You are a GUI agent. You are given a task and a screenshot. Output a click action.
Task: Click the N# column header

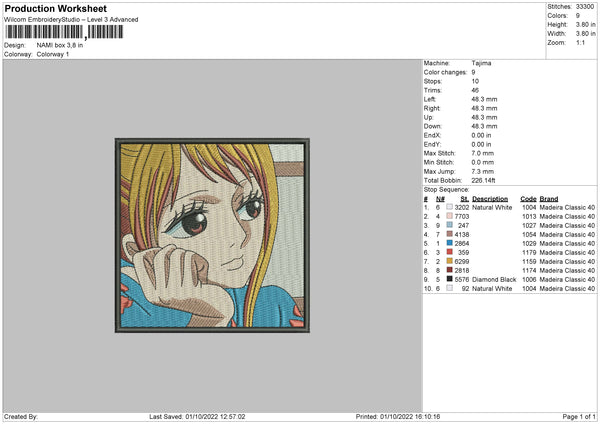440,199
